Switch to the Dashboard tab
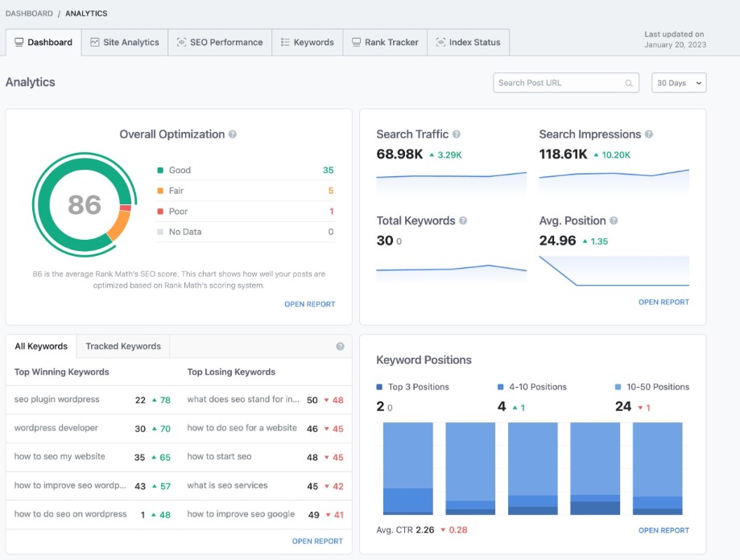740x560 pixels. click(43, 42)
